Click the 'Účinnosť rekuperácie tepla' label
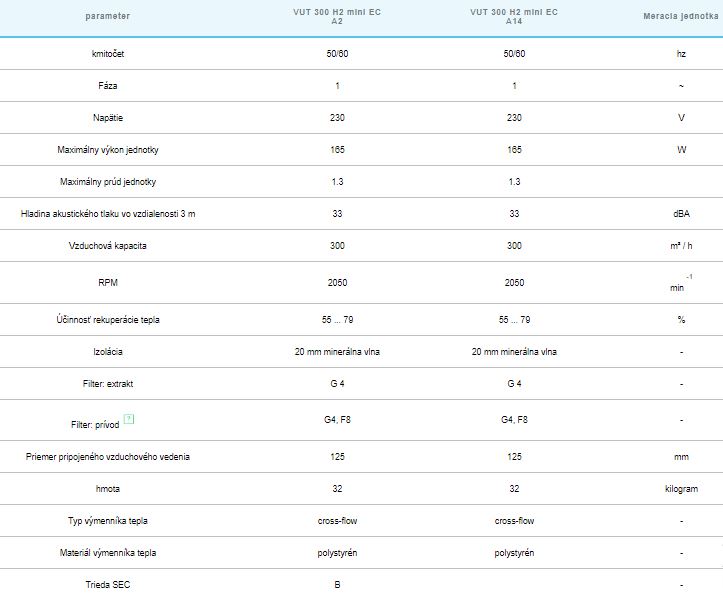Screen dimensions: 723x599 (107, 320)
